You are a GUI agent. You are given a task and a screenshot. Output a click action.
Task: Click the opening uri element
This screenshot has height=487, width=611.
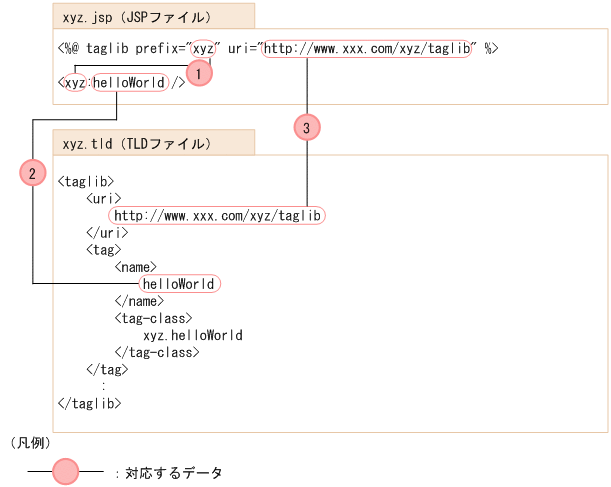tap(104, 198)
